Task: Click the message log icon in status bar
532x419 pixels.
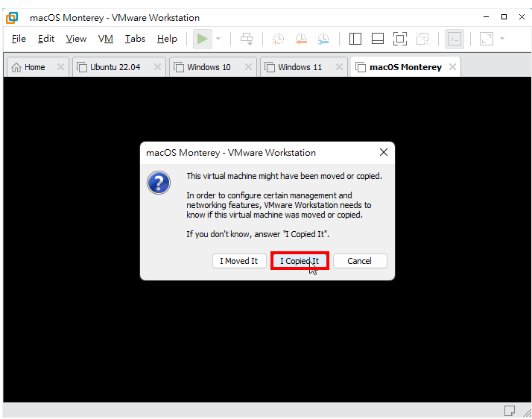Action: [509, 411]
